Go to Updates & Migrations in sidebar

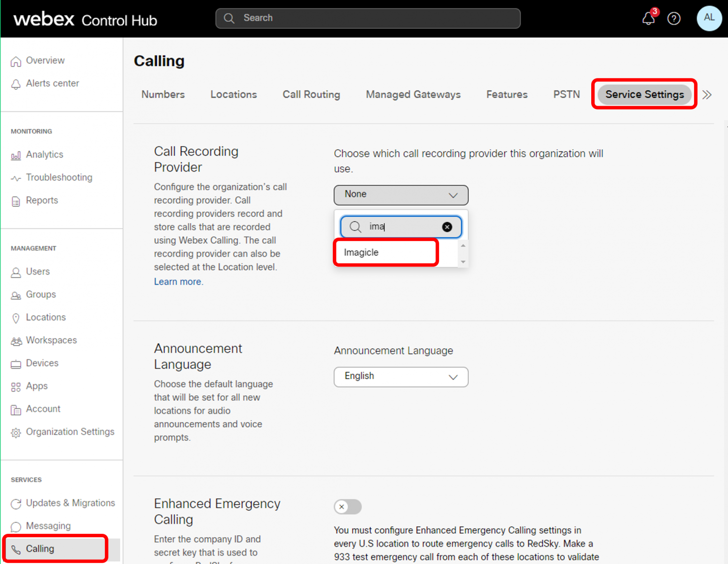click(70, 503)
